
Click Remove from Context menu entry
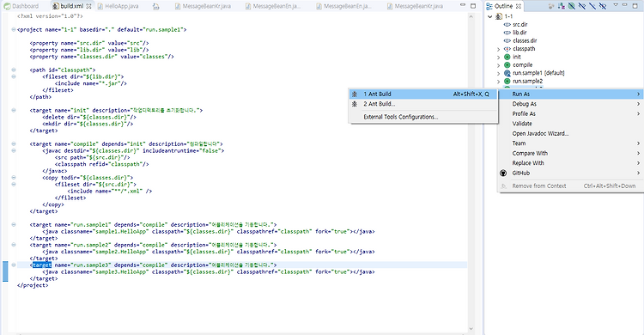coord(571,186)
